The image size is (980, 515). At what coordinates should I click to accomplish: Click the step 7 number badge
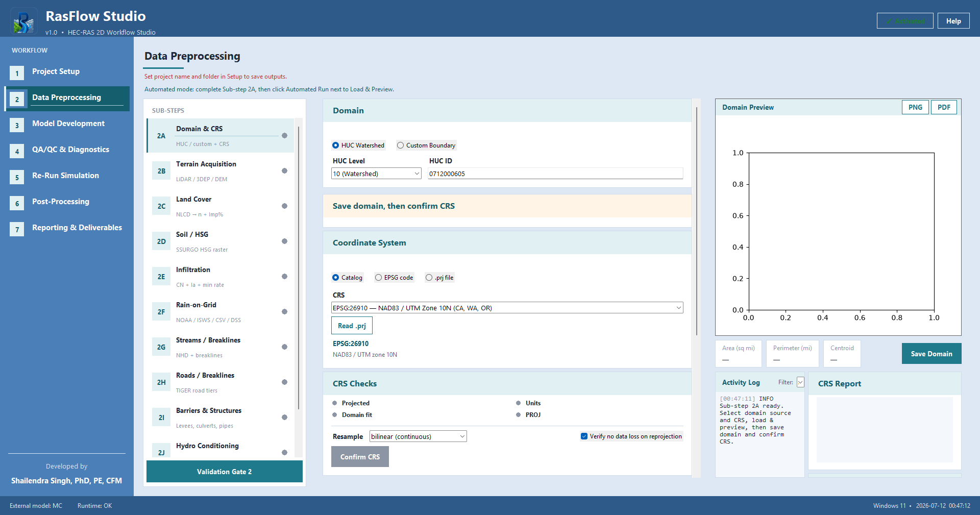[x=17, y=230]
